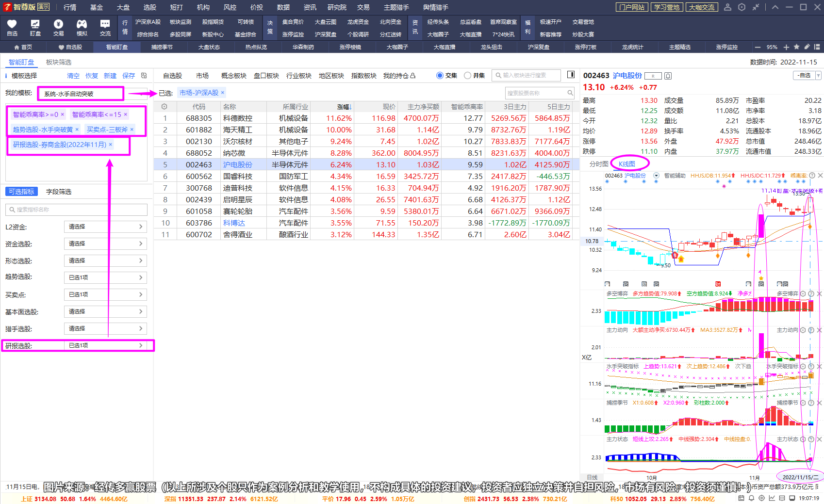
Task: Increase zoom with the plus icon
Action: pos(786,47)
